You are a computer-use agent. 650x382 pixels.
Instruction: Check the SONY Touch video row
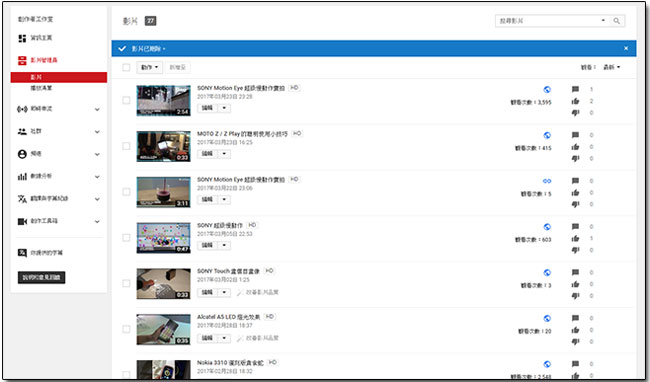pos(126,283)
